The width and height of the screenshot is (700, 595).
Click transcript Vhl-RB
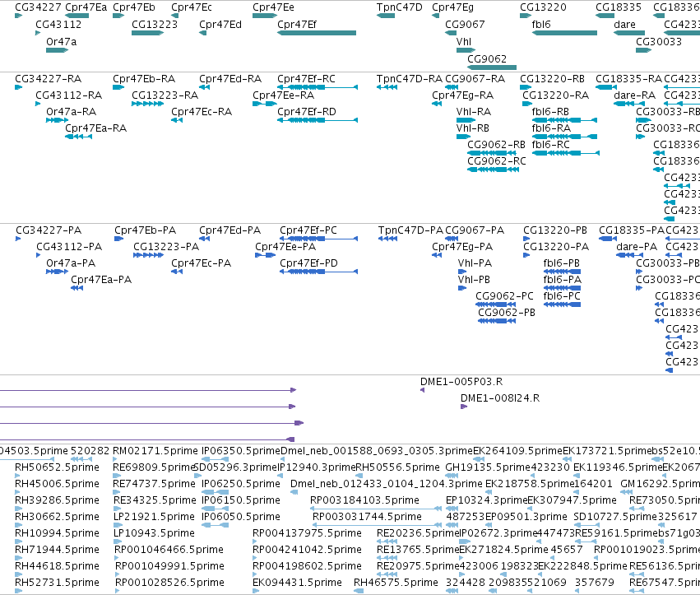[463, 137]
